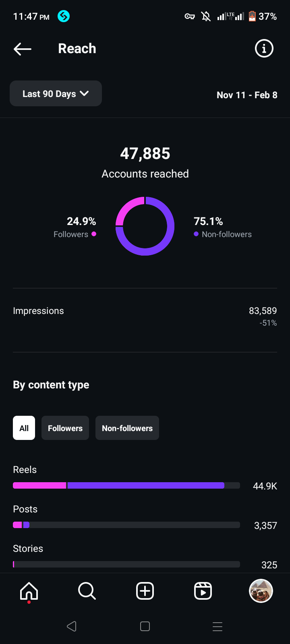Tap the Nov 11 - Feb 8 date range

click(247, 95)
